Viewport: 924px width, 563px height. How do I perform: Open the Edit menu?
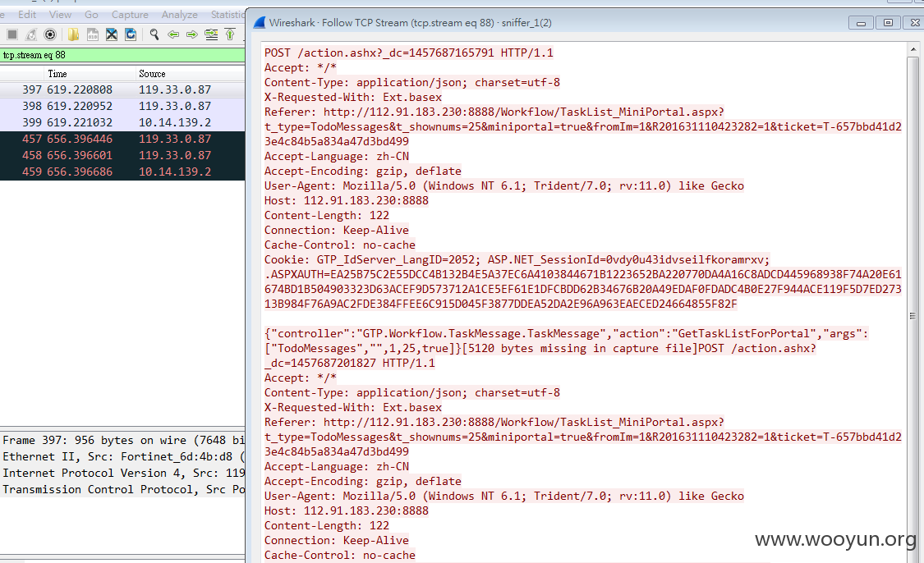click(x=27, y=15)
